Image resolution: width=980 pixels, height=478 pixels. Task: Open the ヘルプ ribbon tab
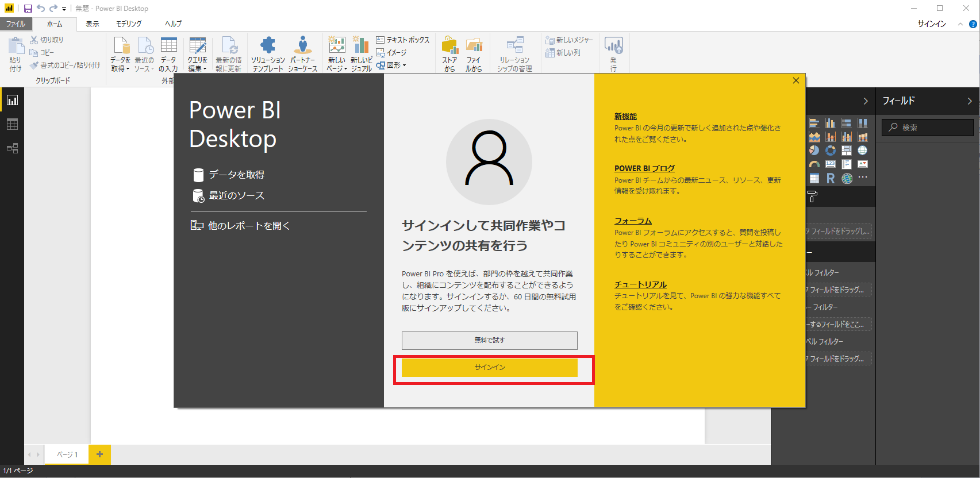point(173,24)
